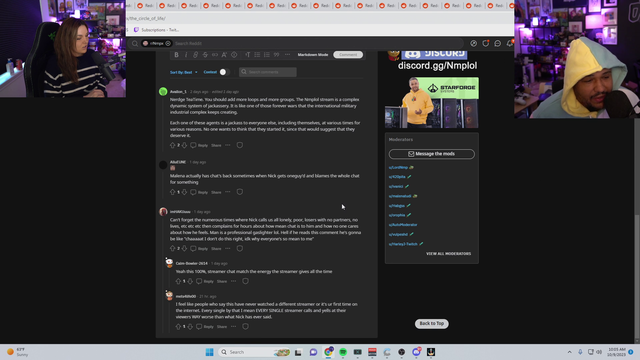Switch to Chrome from the taskbar
The height and width of the screenshot is (360, 640).
coord(328,352)
